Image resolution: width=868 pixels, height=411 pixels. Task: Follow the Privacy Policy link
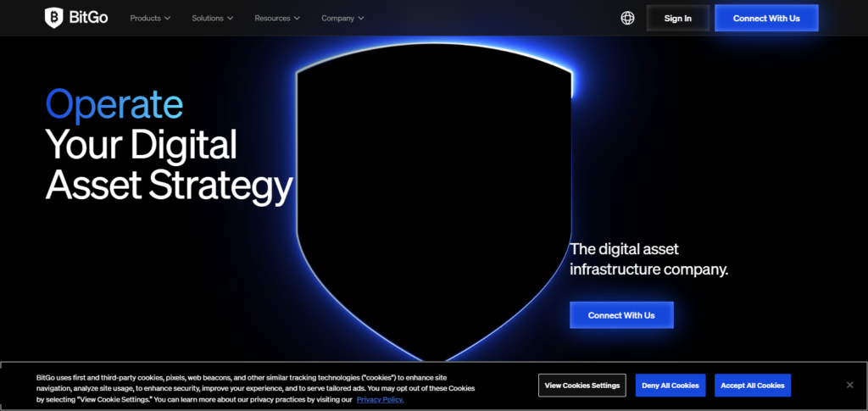coord(380,399)
